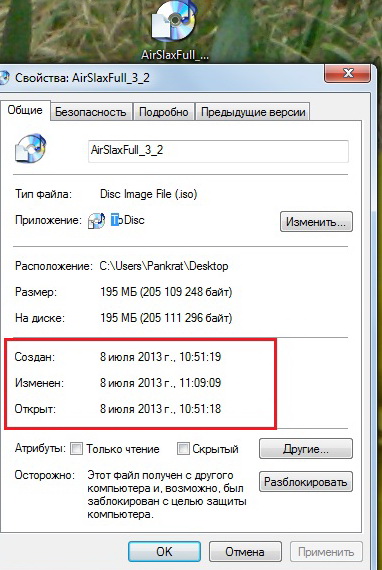This screenshot has width=382, height=570.
Task: Open Другие... attributes dialog
Action: tap(306, 449)
